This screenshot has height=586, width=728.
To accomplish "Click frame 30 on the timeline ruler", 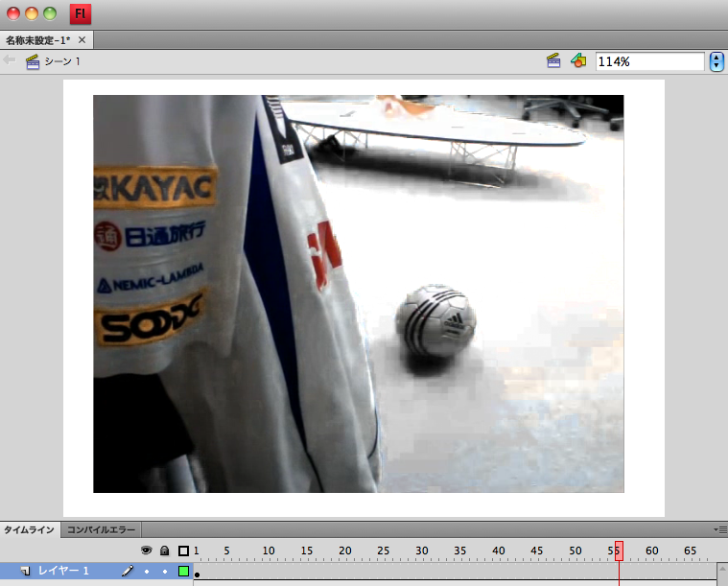I will (422, 551).
